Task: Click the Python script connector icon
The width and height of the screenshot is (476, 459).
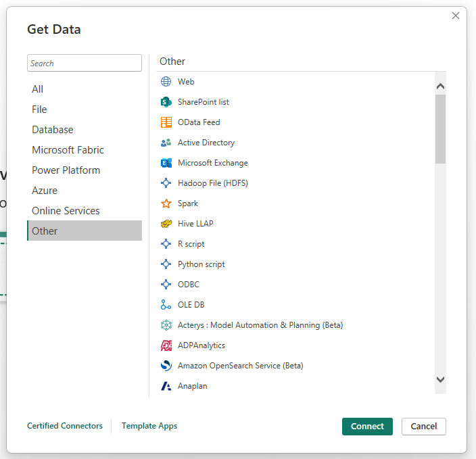Action: (166, 264)
